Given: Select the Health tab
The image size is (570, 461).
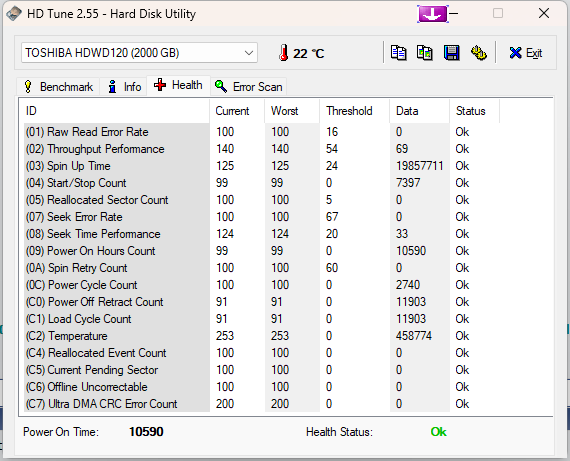Looking at the screenshot, I should pos(178,85).
